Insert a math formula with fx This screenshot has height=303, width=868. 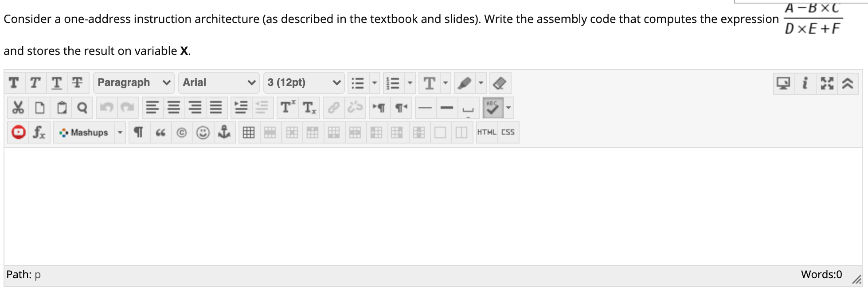point(39,132)
